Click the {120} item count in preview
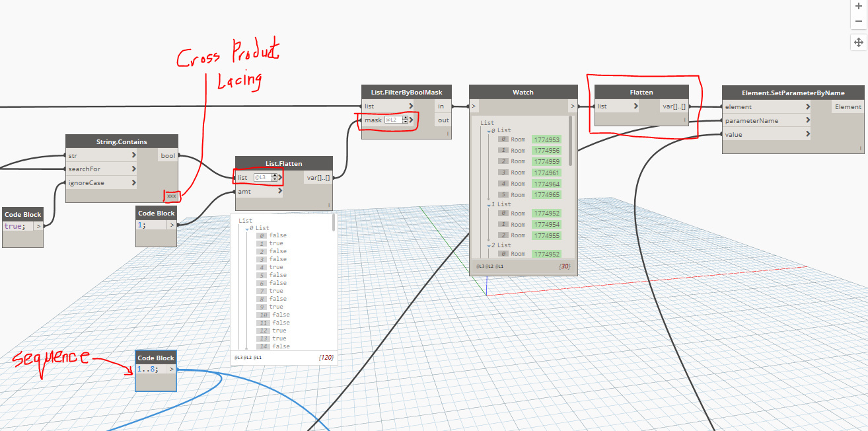The height and width of the screenshot is (431, 868). (x=326, y=357)
